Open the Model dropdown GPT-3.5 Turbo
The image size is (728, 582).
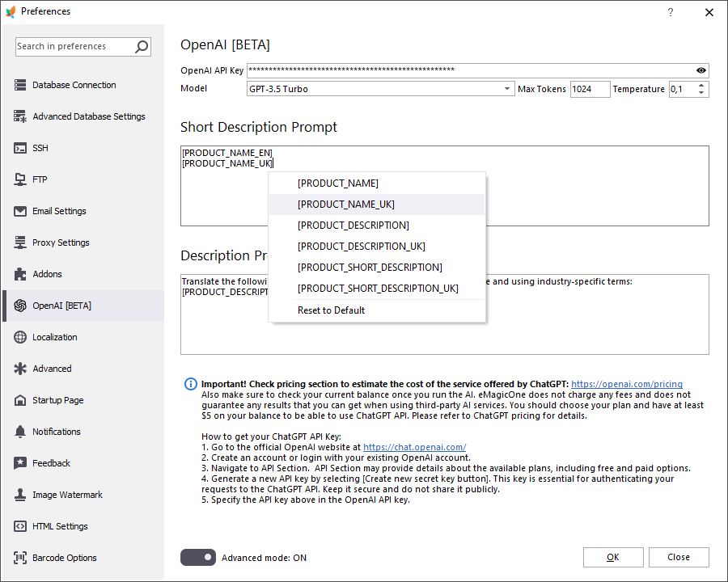tap(380, 89)
